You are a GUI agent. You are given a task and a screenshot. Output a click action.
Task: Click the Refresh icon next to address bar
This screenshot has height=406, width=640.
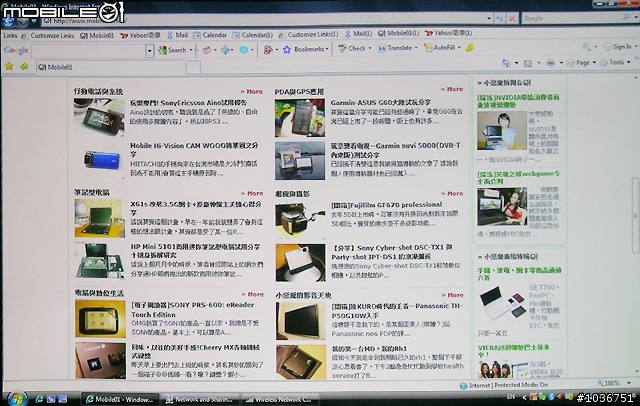click(x=500, y=18)
